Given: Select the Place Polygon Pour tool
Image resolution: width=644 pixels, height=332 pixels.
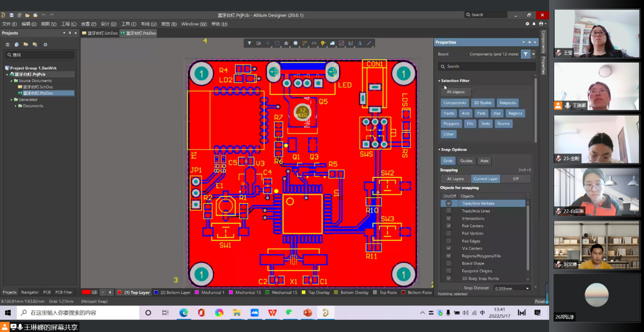Looking at the screenshot, I should (332, 44).
